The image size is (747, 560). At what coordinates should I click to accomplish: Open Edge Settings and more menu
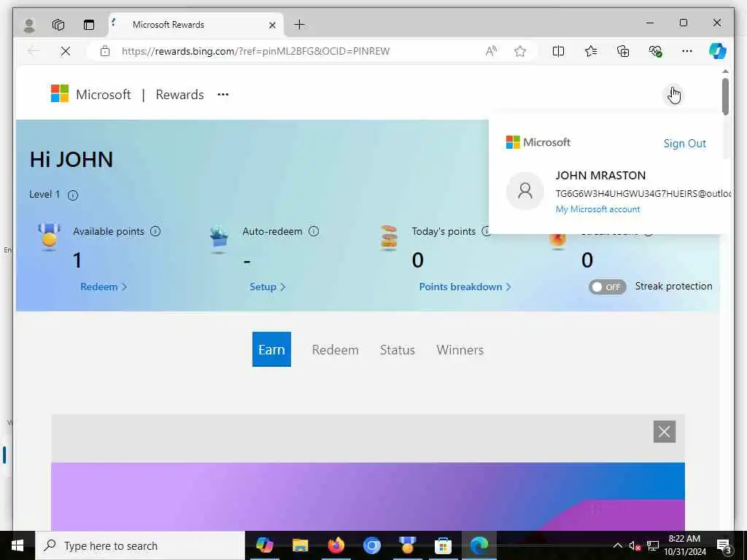click(x=687, y=51)
